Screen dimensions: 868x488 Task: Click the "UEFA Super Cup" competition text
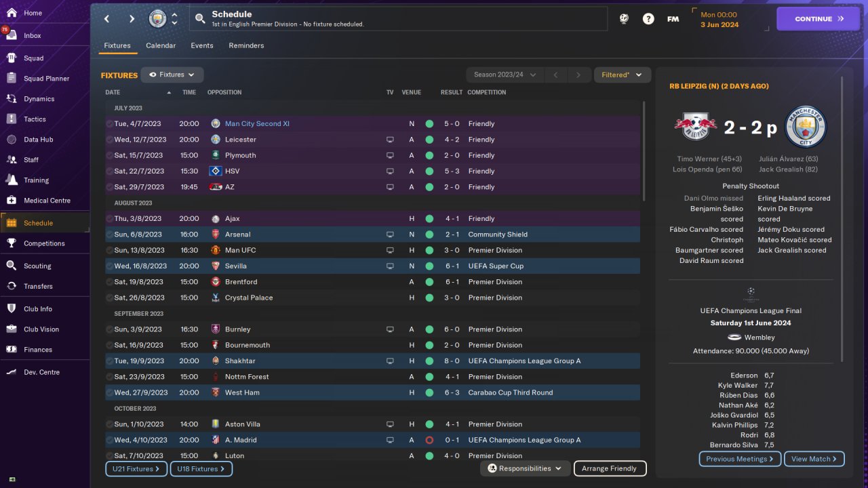(x=496, y=266)
